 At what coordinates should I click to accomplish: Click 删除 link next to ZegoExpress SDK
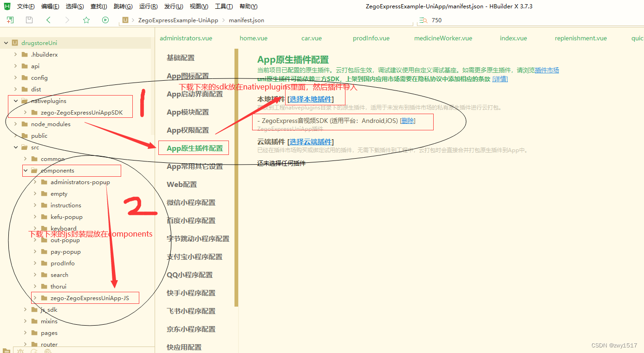(x=408, y=121)
